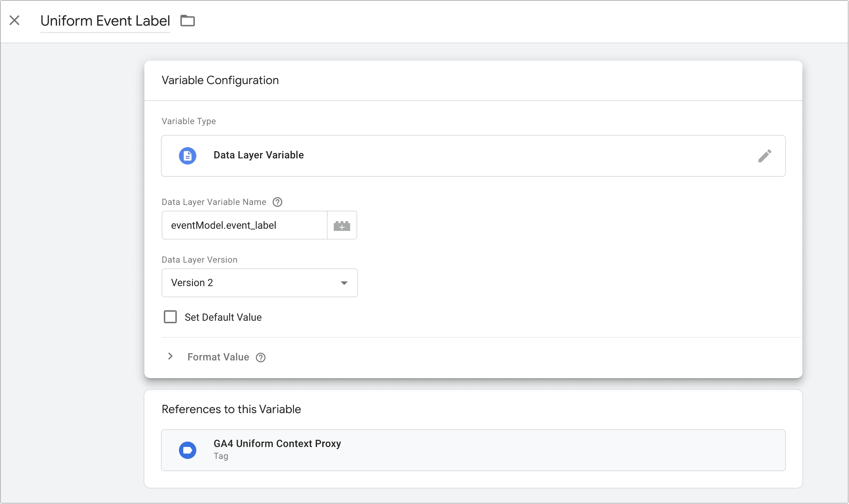Screen dimensions: 849x504
Task: Insert variable using the brick plus icon
Action: (342, 225)
